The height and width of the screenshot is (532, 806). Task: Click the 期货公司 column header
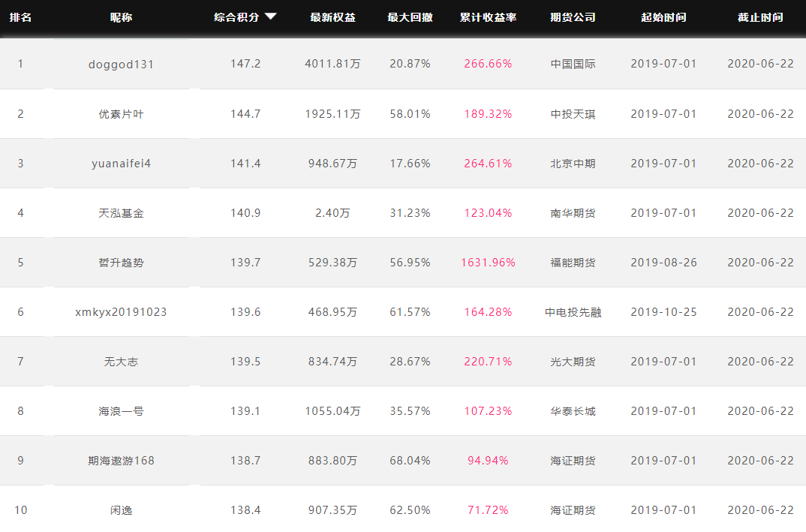pos(573,17)
